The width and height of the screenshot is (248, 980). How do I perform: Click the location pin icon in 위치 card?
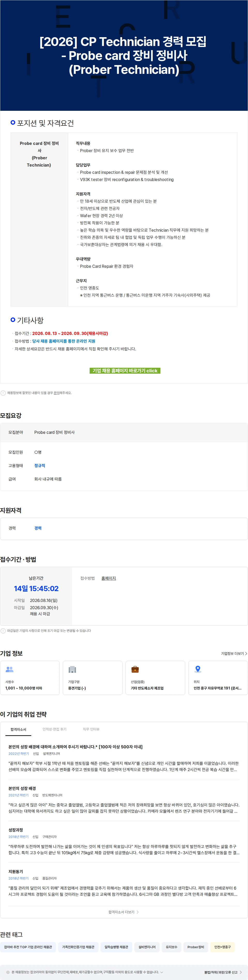click(198, 669)
